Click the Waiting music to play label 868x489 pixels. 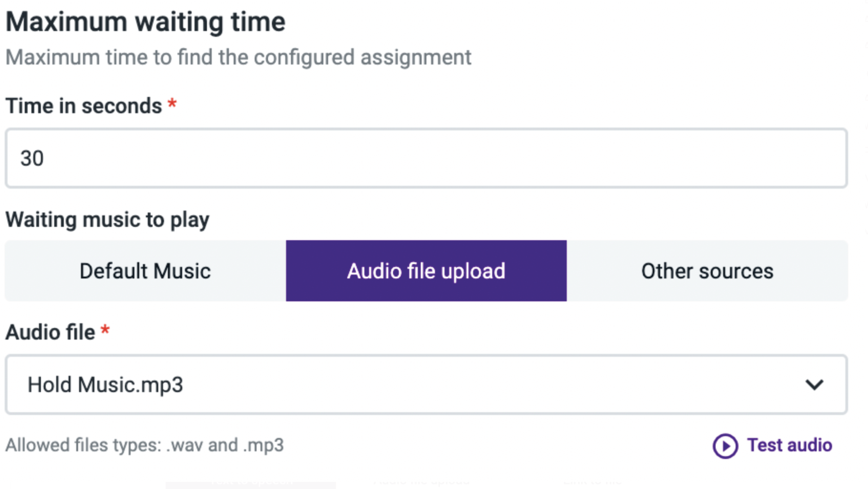107,220
